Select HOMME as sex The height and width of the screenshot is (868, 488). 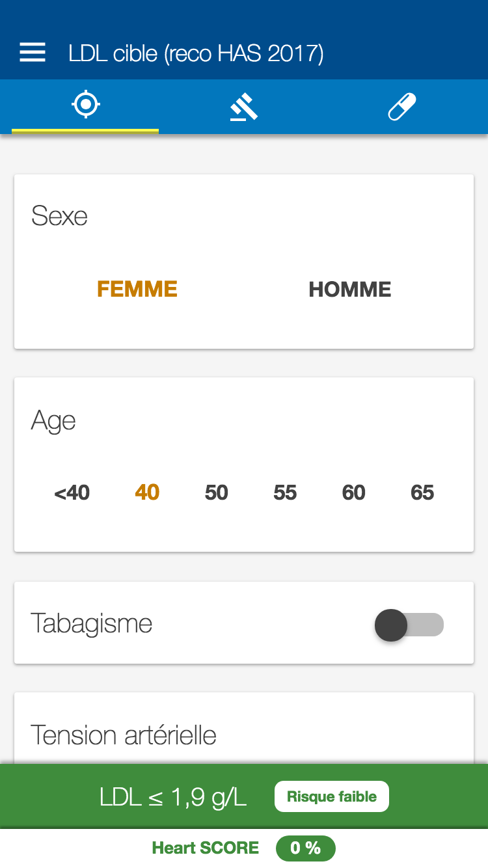(x=350, y=290)
